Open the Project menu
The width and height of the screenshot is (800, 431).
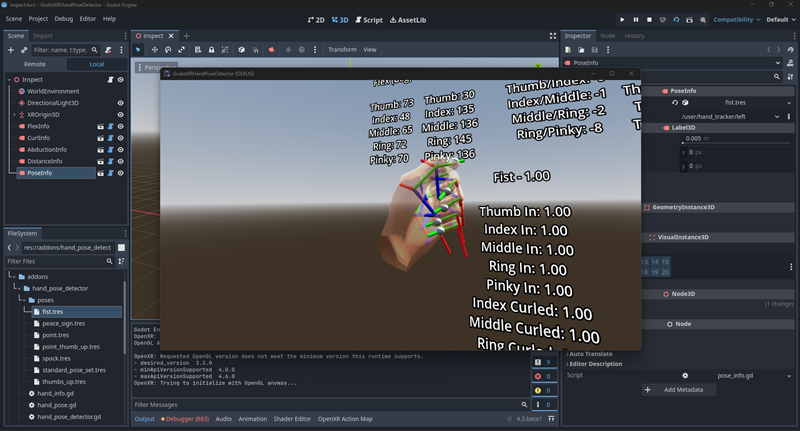click(38, 18)
